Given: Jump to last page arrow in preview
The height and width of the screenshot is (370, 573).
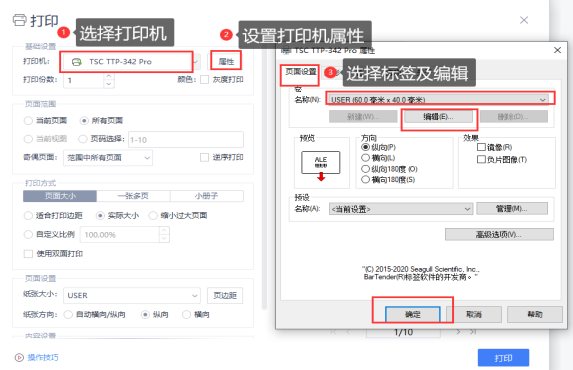Looking at the screenshot, I should (x=473, y=332).
